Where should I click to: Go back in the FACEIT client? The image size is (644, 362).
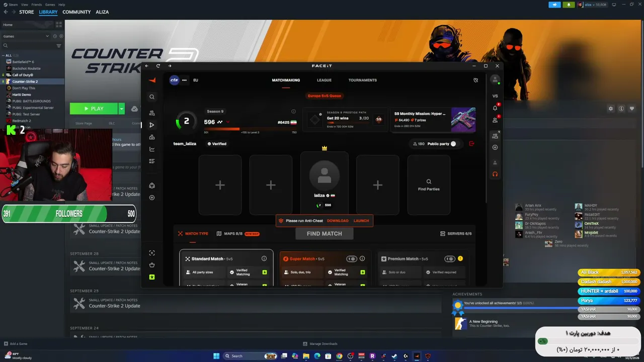tap(147, 66)
